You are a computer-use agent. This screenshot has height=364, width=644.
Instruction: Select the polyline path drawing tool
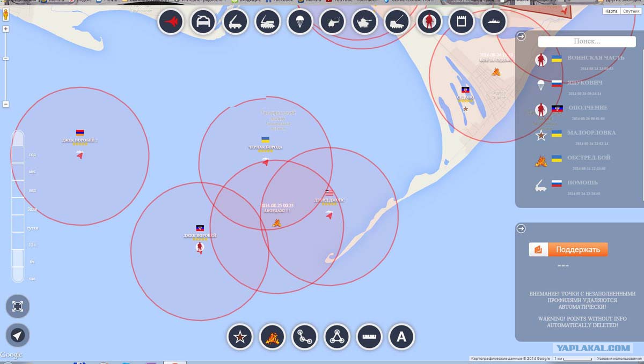[305, 337]
